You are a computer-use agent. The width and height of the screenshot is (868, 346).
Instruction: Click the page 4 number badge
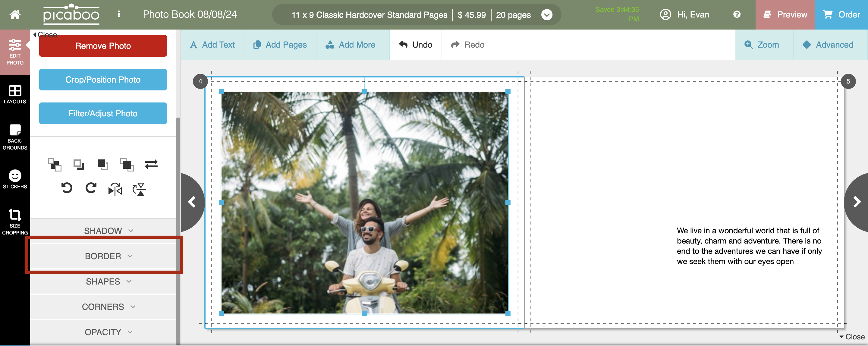pyautogui.click(x=200, y=81)
